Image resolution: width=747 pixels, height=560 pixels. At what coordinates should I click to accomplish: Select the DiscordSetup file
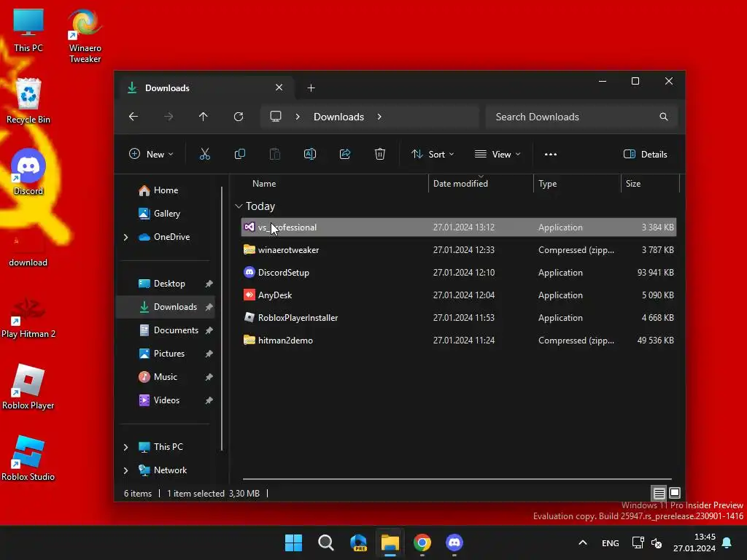pyautogui.click(x=459, y=273)
